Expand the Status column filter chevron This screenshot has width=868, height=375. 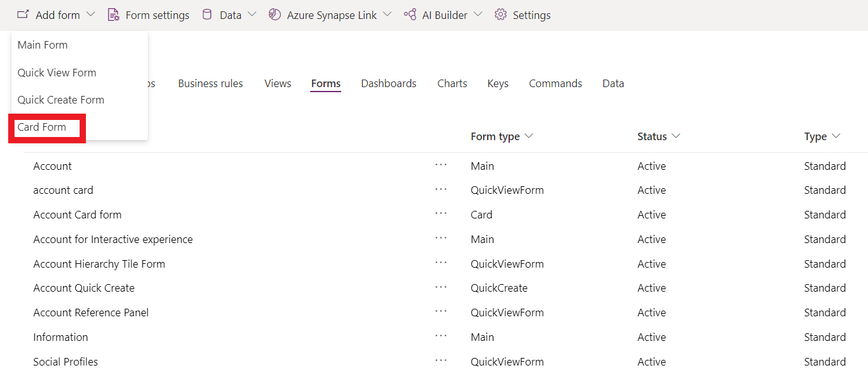click(676, 136)
